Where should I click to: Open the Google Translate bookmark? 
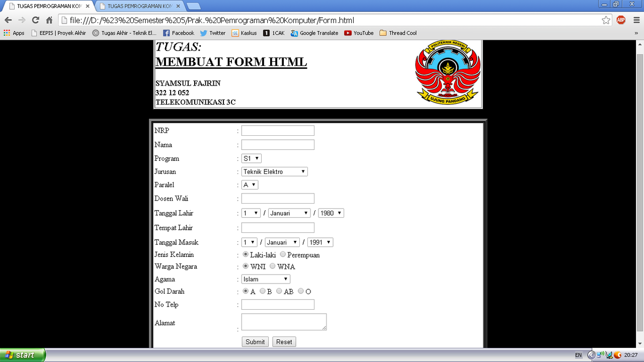tap(314, 33)
